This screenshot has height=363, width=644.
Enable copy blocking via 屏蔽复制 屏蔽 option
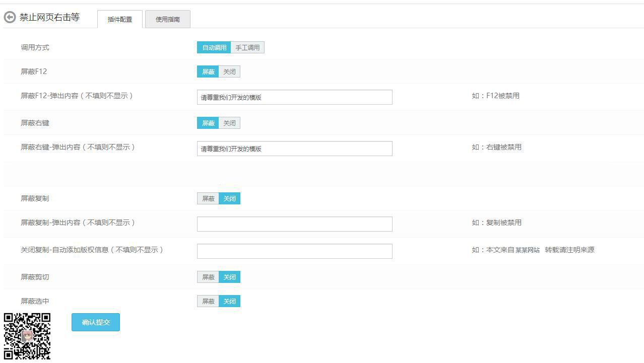pos(208,198)
